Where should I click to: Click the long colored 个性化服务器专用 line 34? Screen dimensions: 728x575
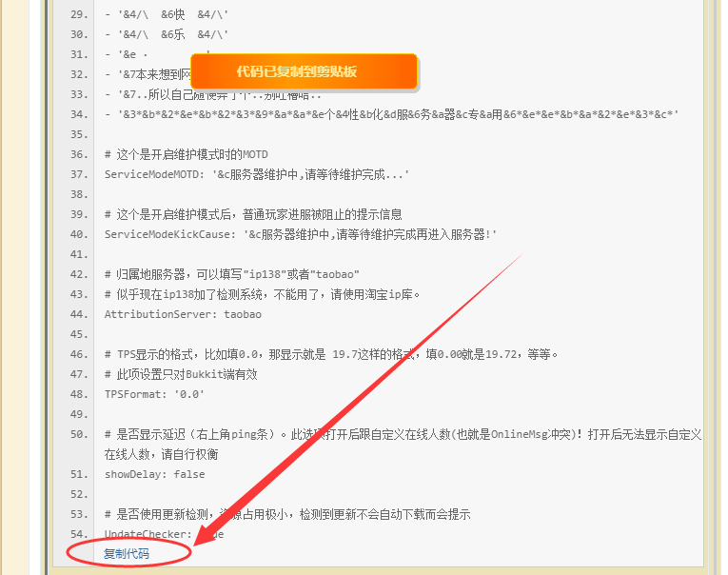tap(391, 115)
